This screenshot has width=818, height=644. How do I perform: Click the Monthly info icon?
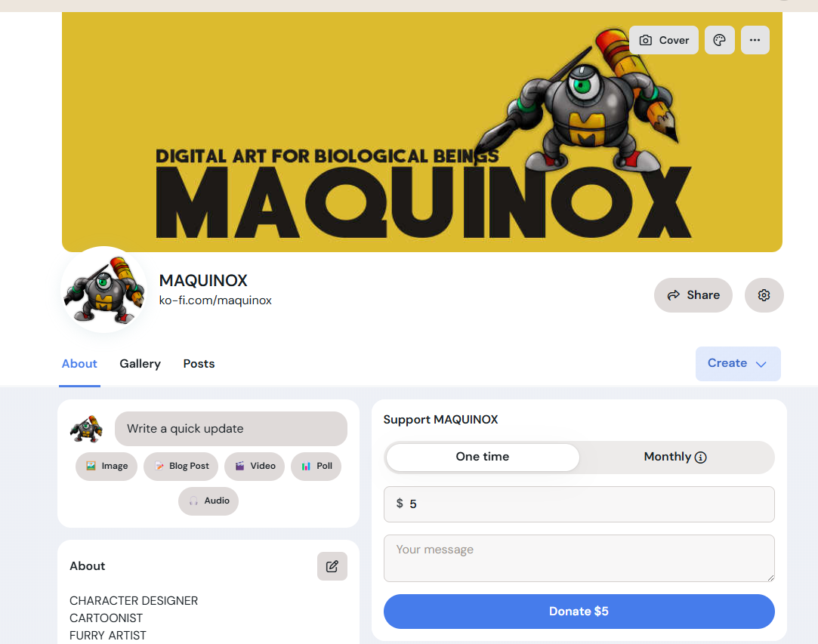pos(701,458)
